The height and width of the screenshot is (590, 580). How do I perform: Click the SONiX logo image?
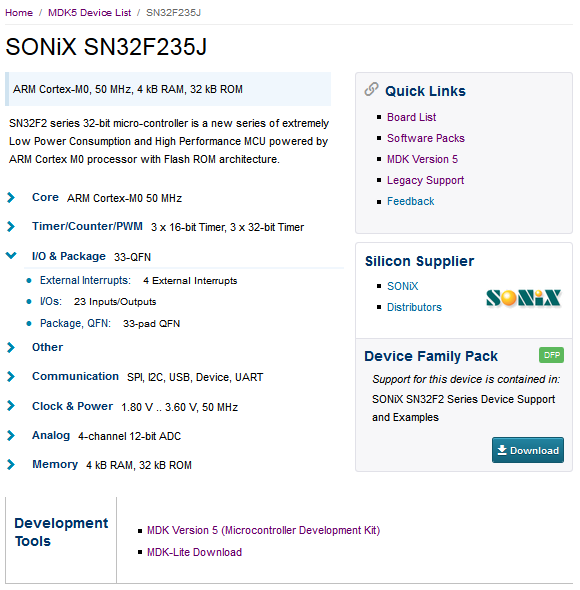(x=524, y=298)
